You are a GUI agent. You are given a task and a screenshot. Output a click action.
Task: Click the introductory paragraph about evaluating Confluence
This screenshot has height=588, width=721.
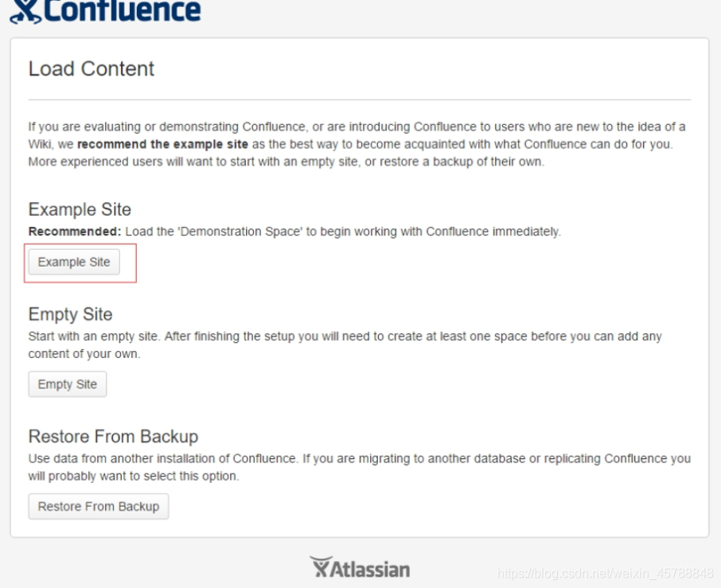coord(357,144)
